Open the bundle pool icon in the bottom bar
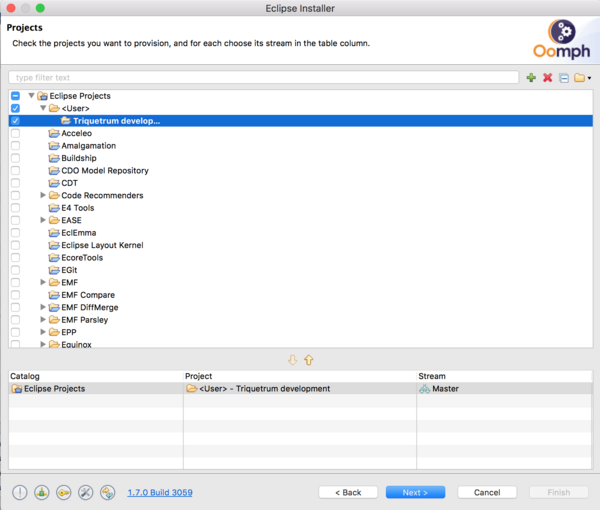The height and width of the screenshot is (510, 600). (x=41, y=492)
